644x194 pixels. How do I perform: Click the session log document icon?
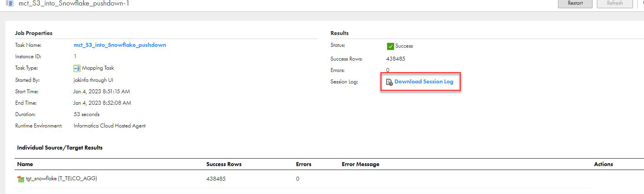[x=389, y=82]
